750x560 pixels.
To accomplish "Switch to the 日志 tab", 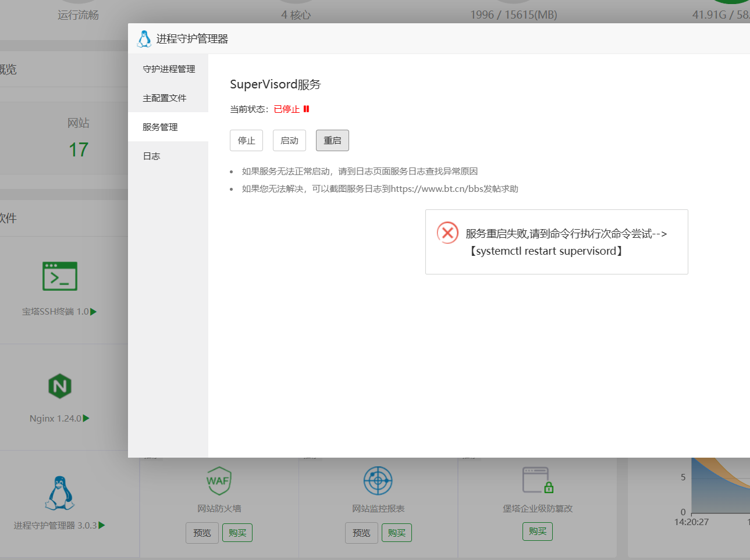I will (x=168, y=156).
